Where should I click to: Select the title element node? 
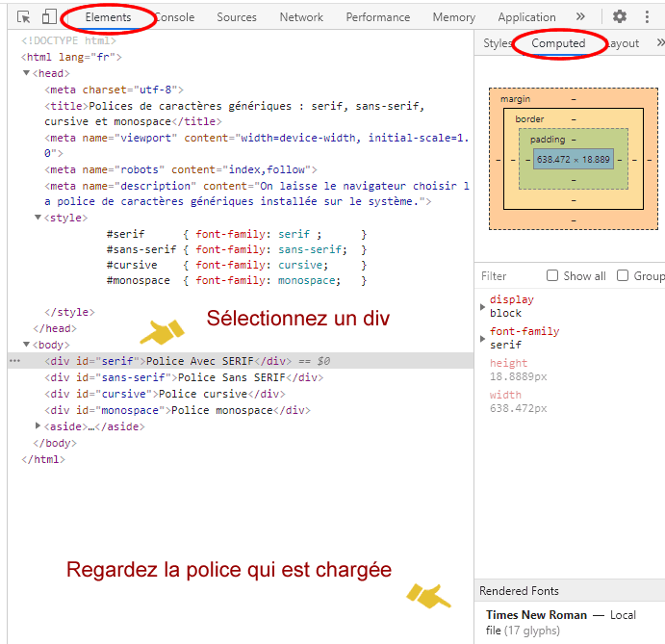[x=235, y=114]
